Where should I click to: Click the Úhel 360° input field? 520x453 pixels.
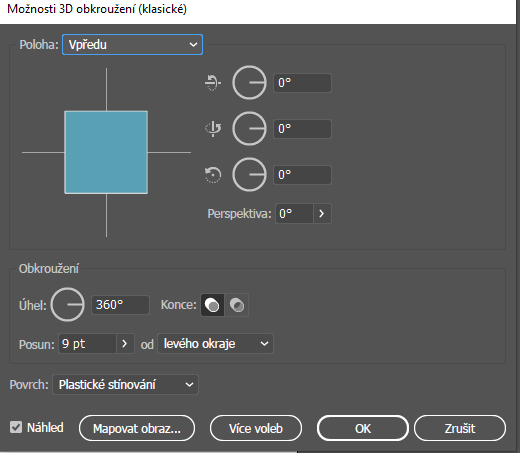[x=120, y=305]
